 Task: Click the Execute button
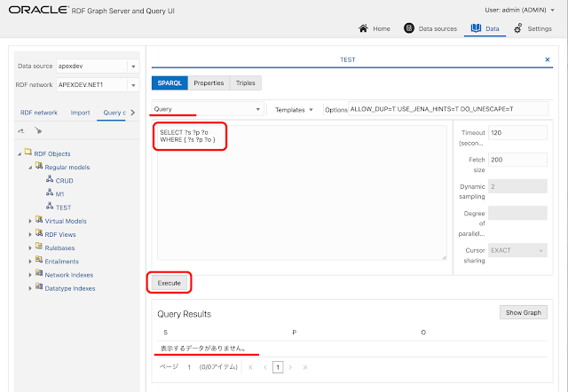click(x=170, y=283)
